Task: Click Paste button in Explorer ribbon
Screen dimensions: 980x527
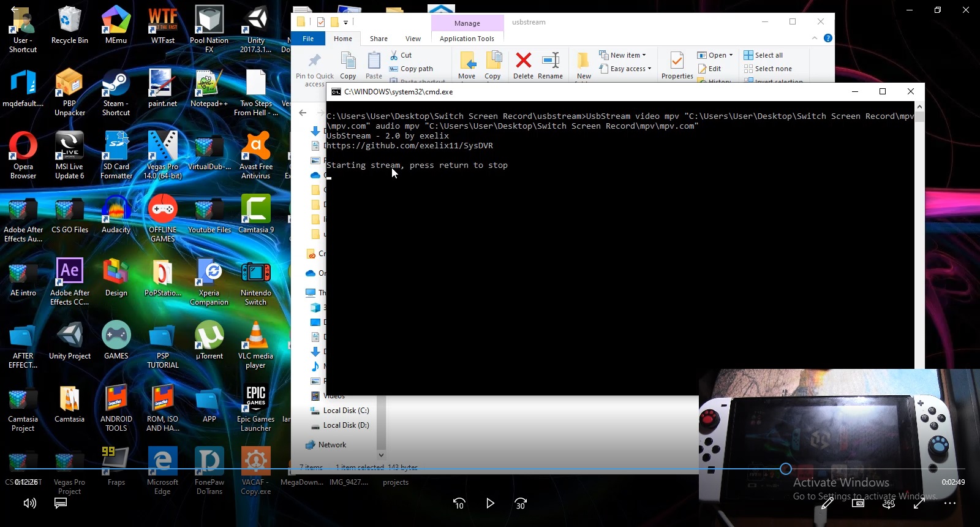Action: tap(374, 66)
